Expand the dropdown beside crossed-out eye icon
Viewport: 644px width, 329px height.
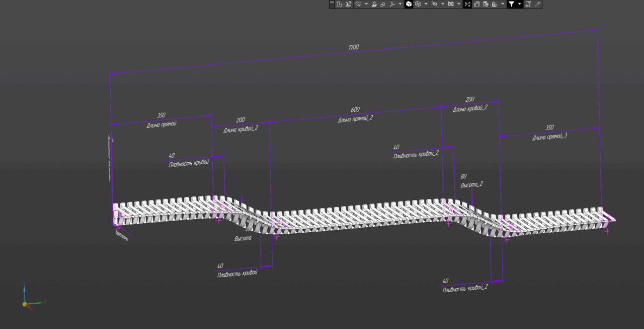pos(443,4)
